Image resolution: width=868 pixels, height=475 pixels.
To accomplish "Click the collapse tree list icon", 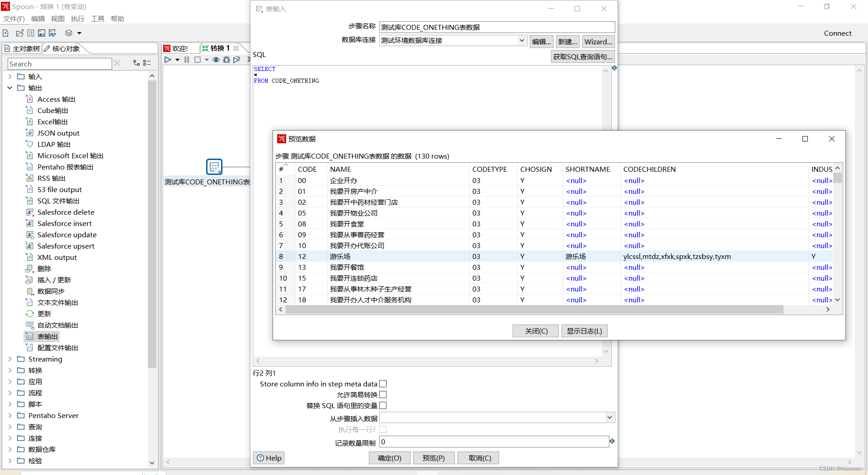I will coord(147,63).
